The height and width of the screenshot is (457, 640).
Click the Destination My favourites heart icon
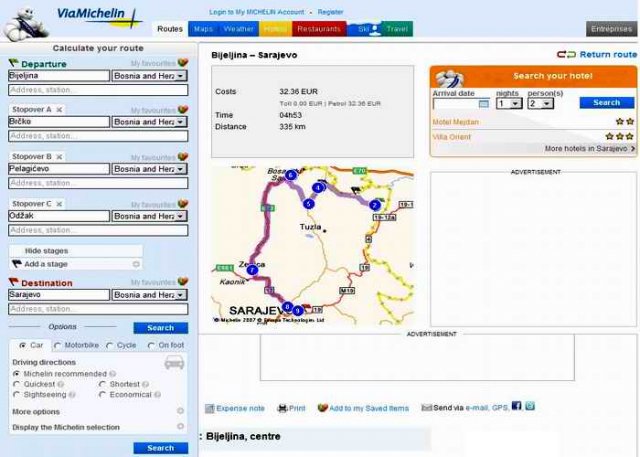point(183,282)
